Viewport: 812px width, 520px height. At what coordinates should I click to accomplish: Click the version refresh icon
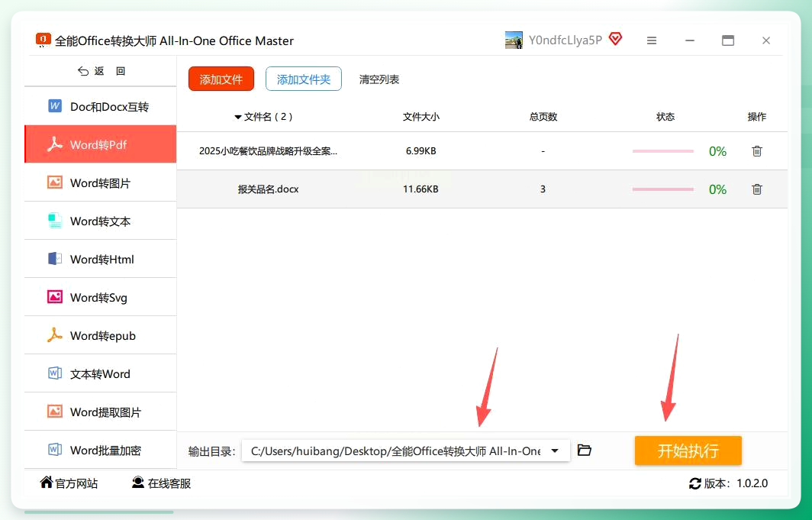(x=695, y=483)
